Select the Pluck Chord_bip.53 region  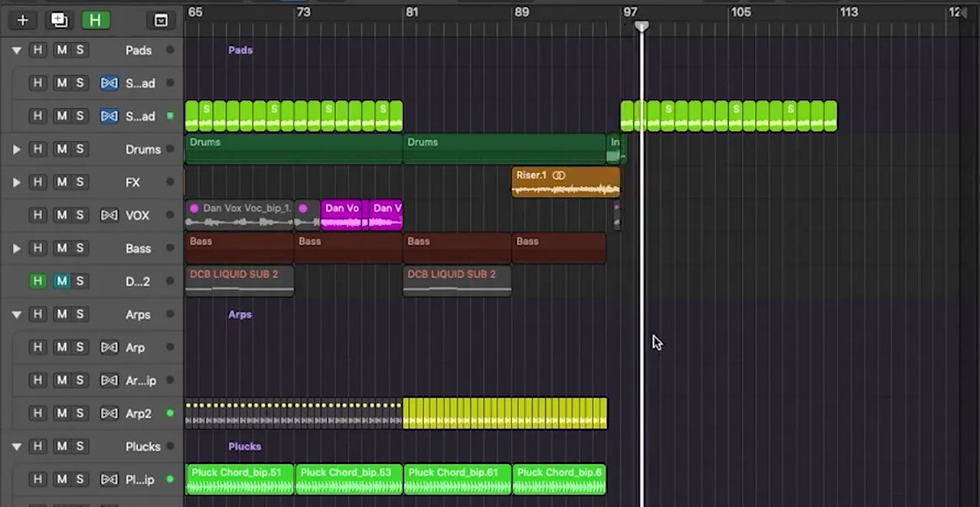348,479
